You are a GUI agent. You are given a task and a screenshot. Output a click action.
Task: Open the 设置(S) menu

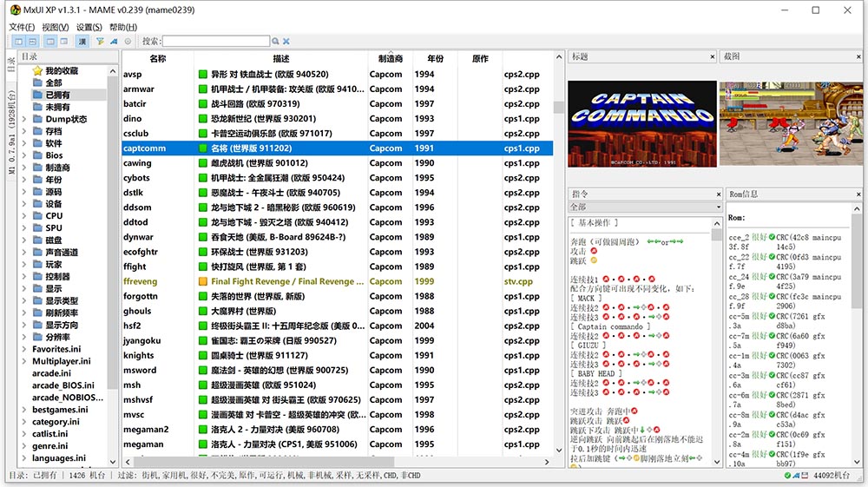coord(89,27)
